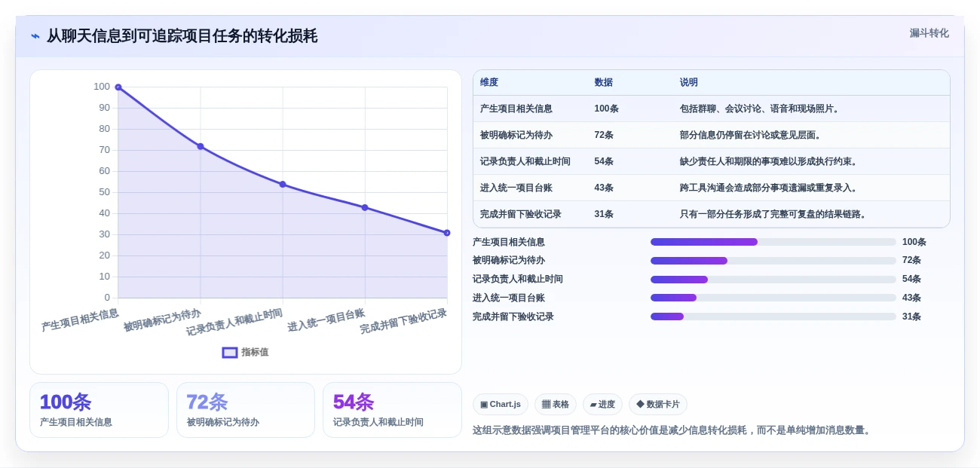Click x-axis label 产生项目相关信息 in chart
The height and width of the screenshot is (468, 980).
click(x=80, y=320)
